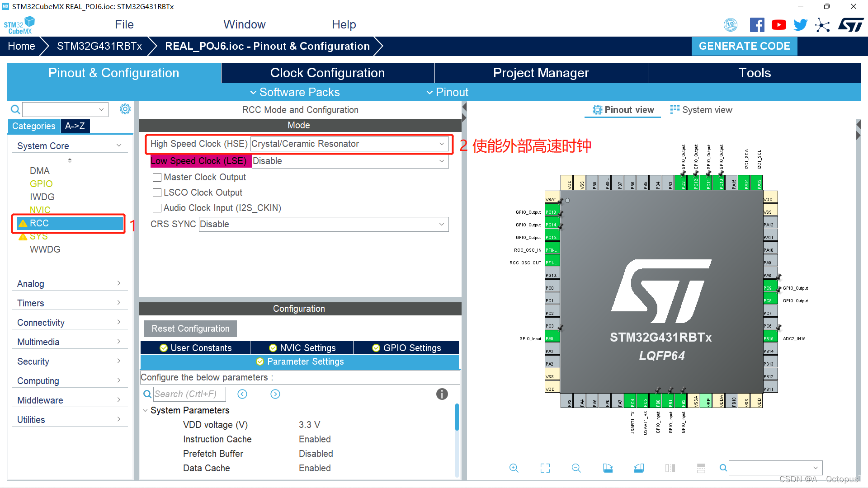Go to next parameter search result
This screenshot has height=488, width=868.
click(x=275, y=394)
